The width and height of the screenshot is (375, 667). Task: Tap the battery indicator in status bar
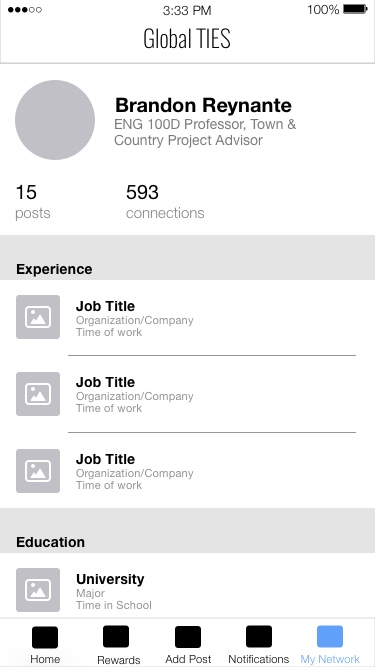[355, 9]
